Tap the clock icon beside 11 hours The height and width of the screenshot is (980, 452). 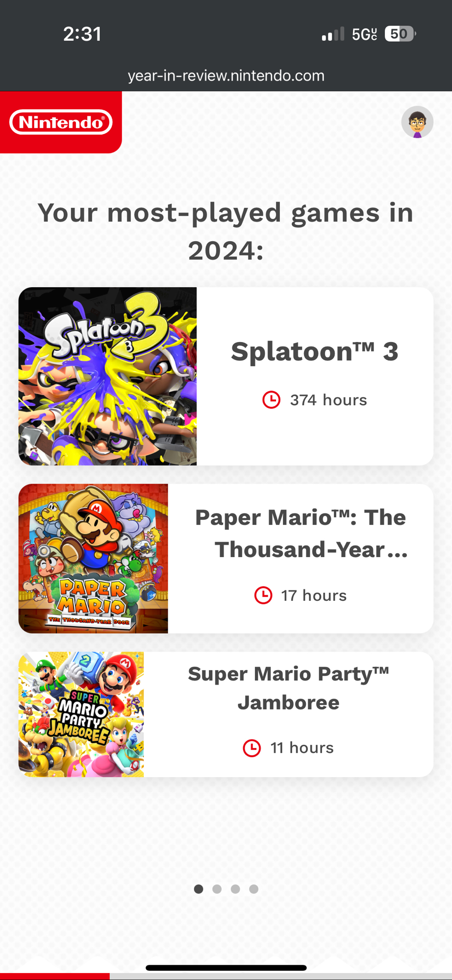pos(252,748)
